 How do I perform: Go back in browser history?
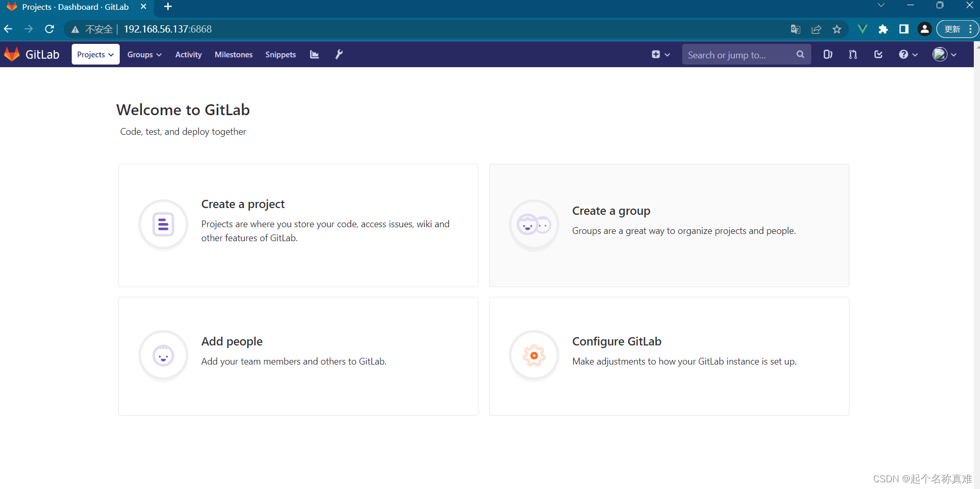[x=8, y=29]
